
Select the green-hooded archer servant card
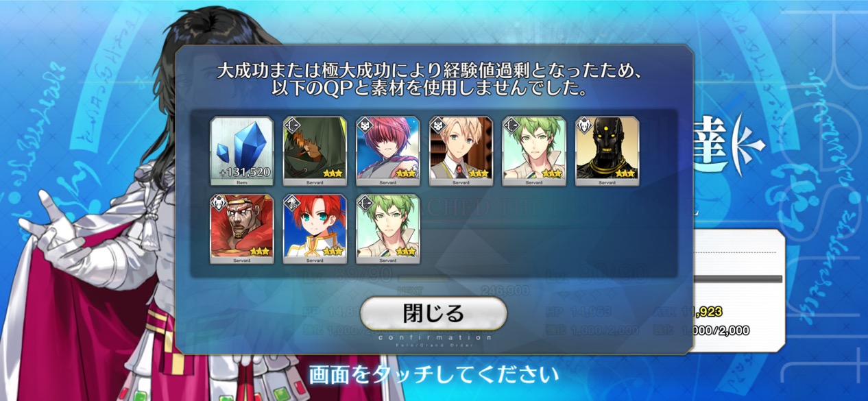point(315,151)
